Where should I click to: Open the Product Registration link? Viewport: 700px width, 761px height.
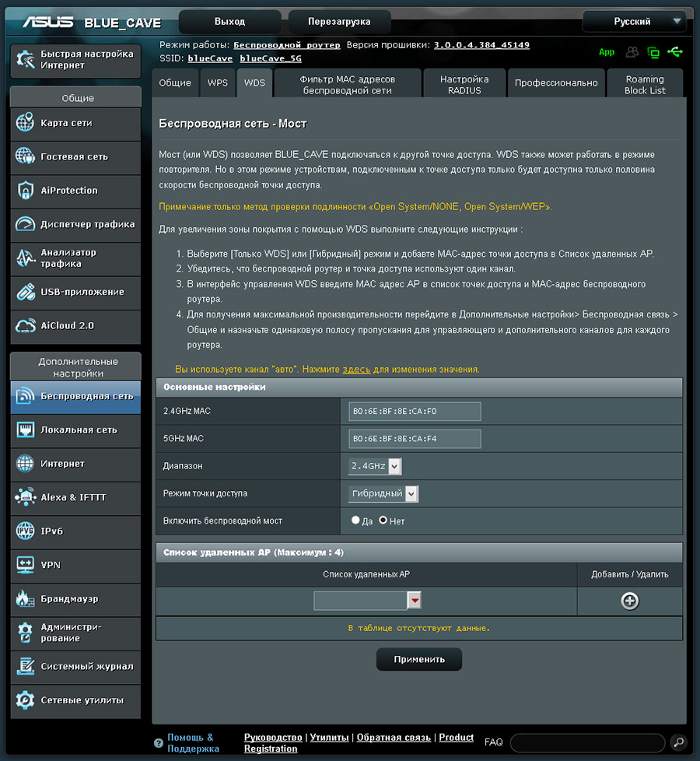pyautogui.click(x=359, y=743)
